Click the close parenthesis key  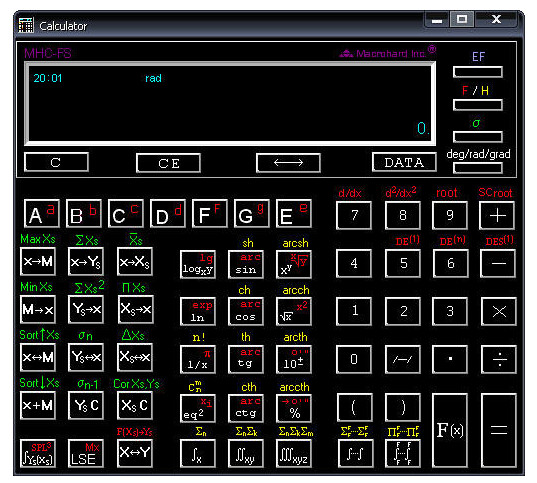click(403, 408)
